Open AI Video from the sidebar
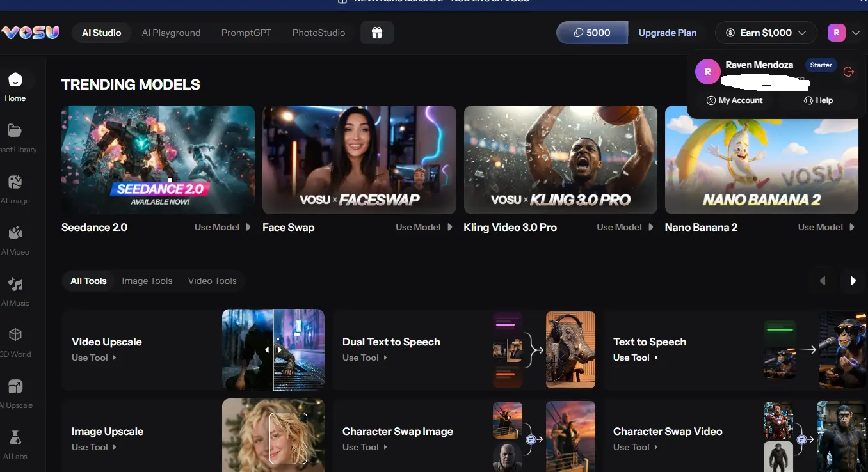The image size is (868, 472). click(x=15, y=240)
